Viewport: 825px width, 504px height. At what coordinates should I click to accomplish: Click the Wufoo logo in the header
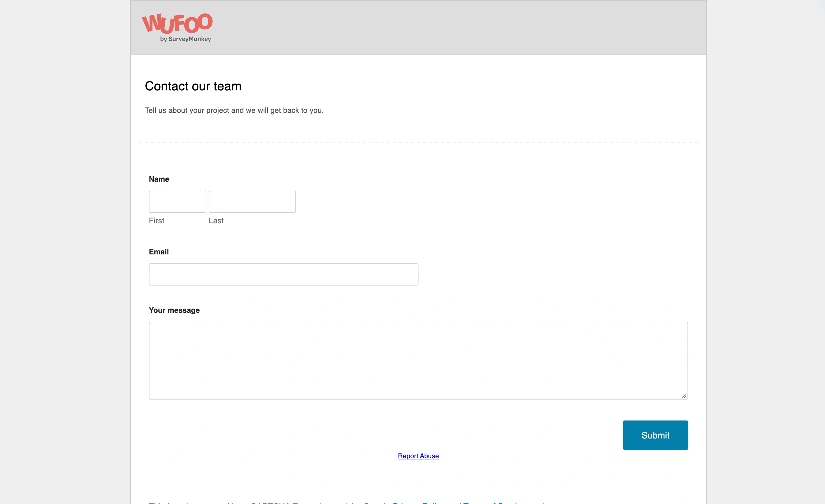coord(177,28)
